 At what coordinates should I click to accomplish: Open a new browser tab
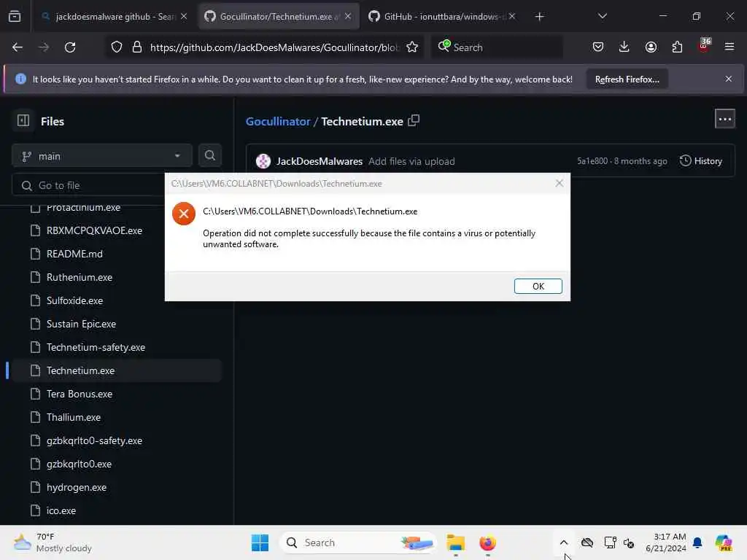[x=539, y=17]
